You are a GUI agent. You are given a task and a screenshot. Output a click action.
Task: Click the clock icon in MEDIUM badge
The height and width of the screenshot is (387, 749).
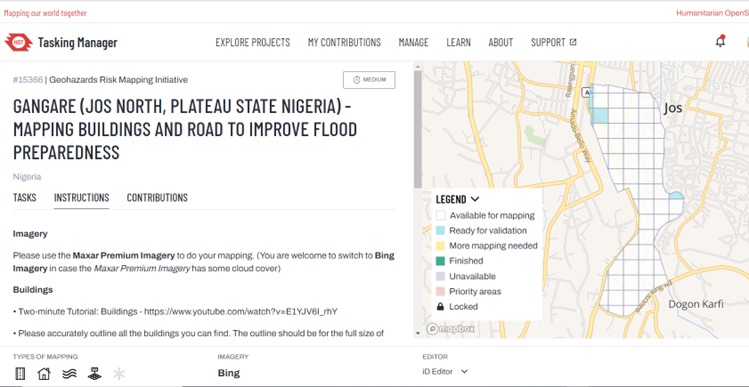(356, 80)
